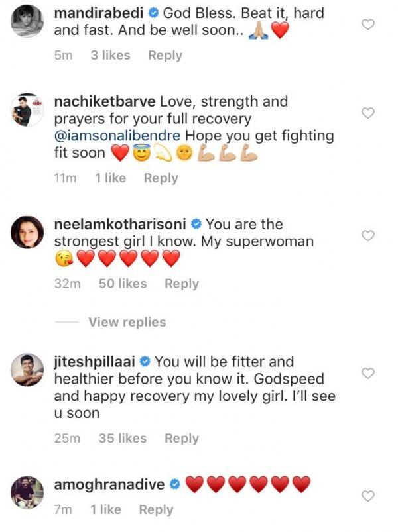The image size is (398, 532).
Task: Tap amoghranadive's profile picture
Action: pos(28,492)
